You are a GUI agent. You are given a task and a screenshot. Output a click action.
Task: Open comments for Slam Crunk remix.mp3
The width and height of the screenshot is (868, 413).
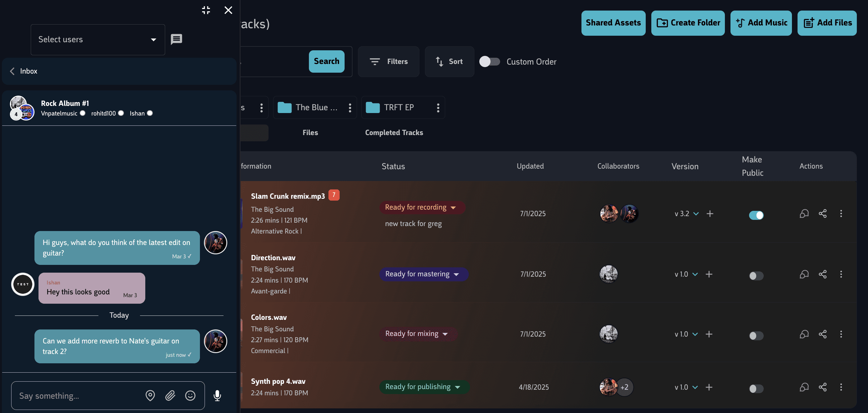pyautogui.click(x=804, y=213)
